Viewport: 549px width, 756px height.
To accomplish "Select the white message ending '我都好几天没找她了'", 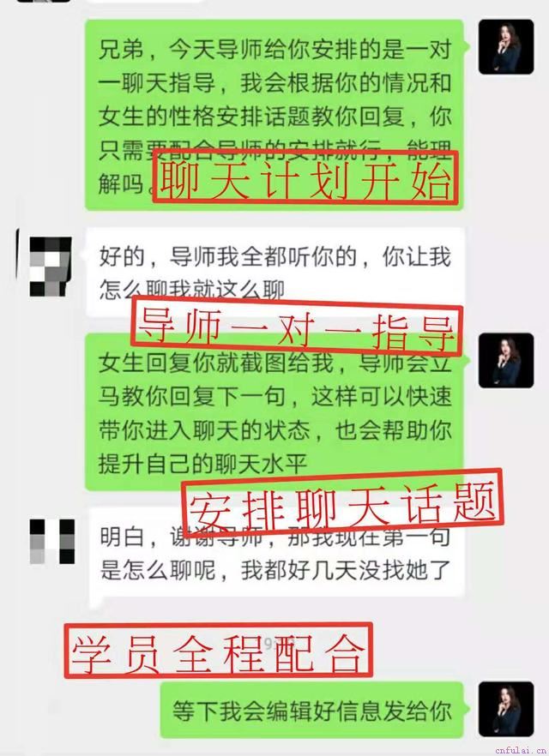I will click(276, 553).
